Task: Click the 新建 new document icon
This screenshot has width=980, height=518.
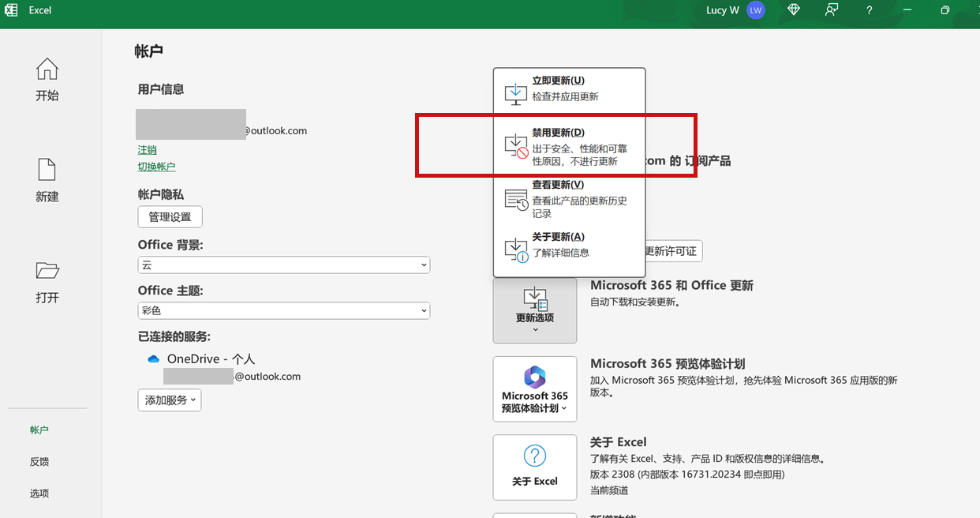Action: pos(47,170)
